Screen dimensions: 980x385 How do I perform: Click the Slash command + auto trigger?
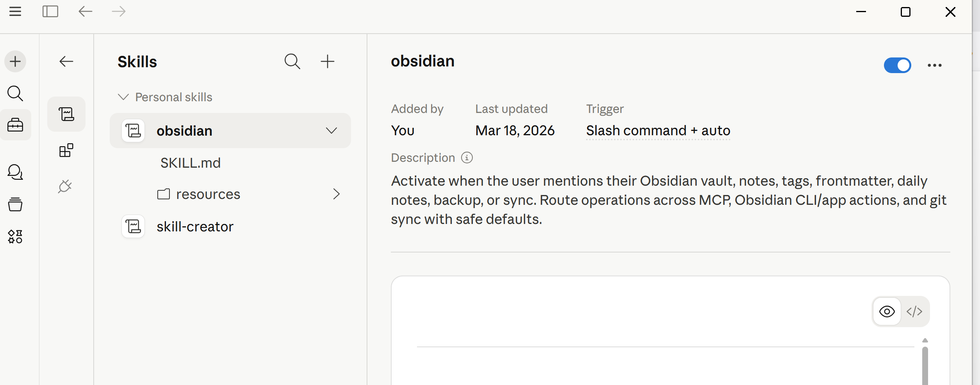[658, 131]
